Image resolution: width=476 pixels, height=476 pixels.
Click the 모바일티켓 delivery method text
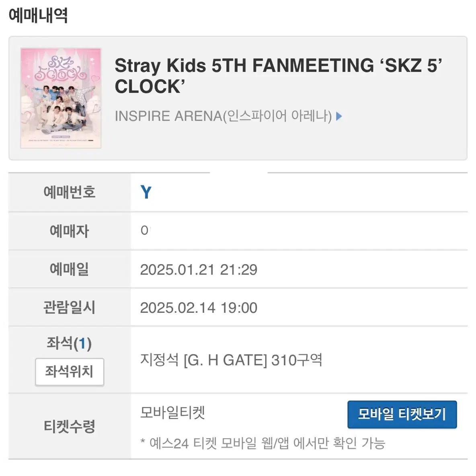point(172,413)
